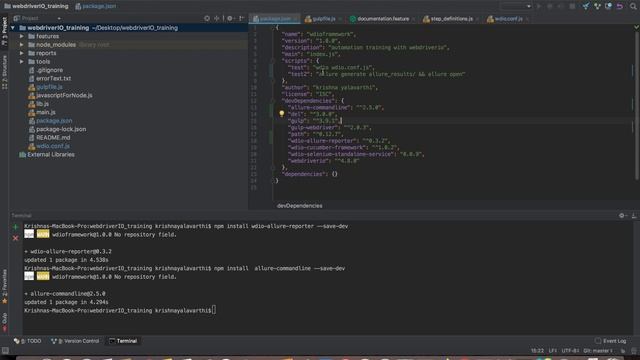Click the tool windows toggle icon bottom-left
The height and width of the screenshot is (360, 640).
tap(5, 351)
